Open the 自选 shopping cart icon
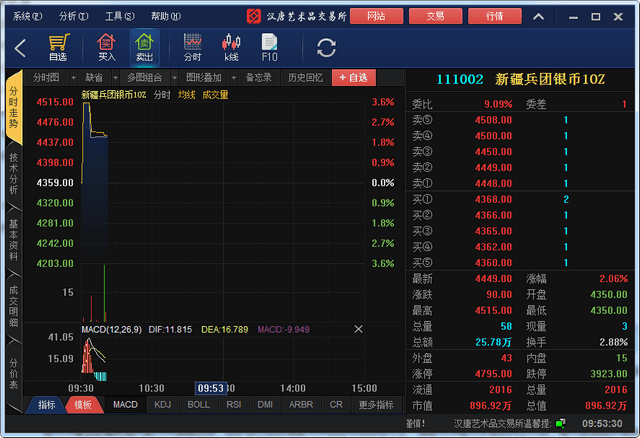 pos(58,47)
